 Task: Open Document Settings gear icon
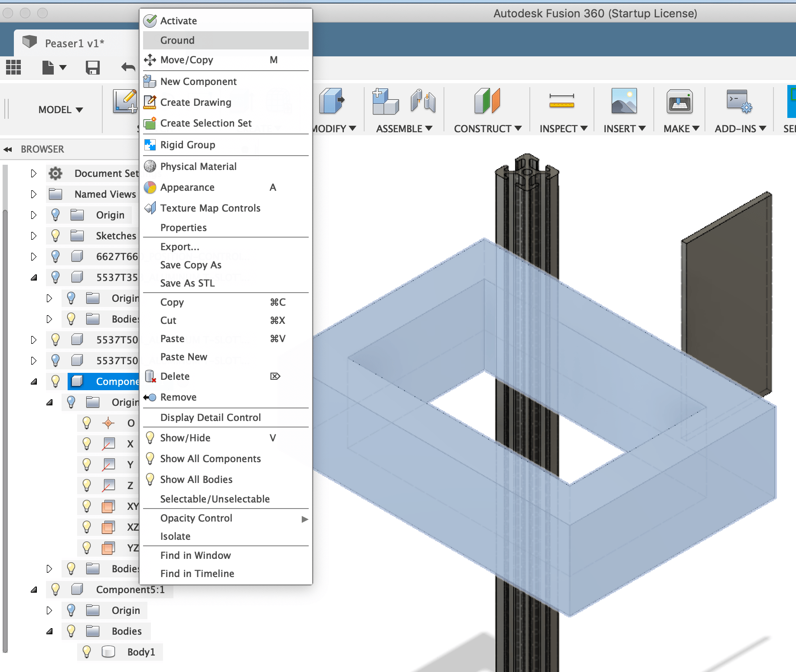(x=55, y=173)
